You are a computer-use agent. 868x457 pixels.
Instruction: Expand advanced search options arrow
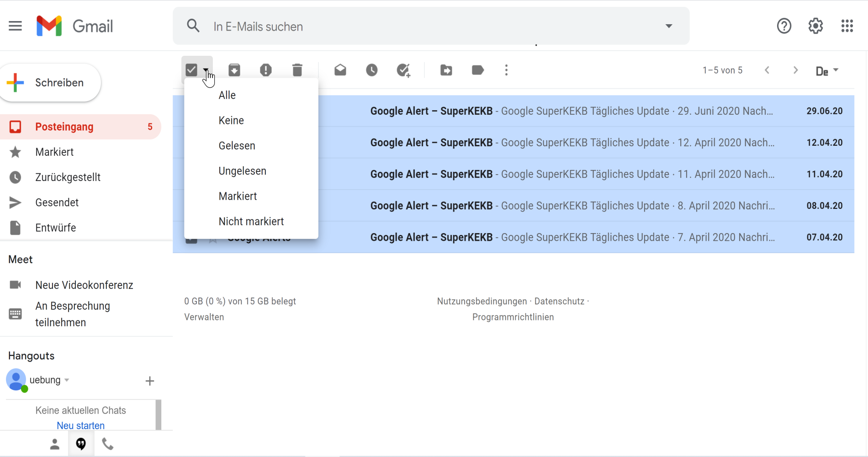(x=669, y=26)
